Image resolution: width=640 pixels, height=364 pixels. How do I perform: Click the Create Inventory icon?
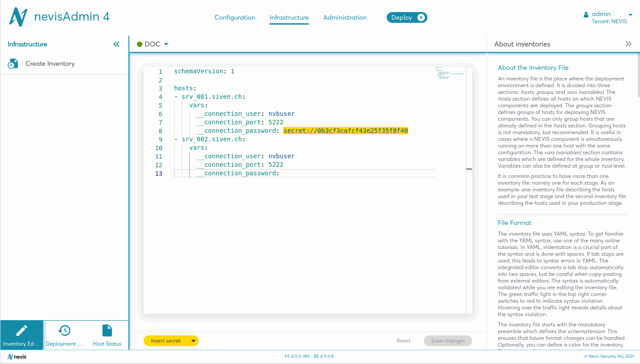pyautogui.click(x=13, y=64)
